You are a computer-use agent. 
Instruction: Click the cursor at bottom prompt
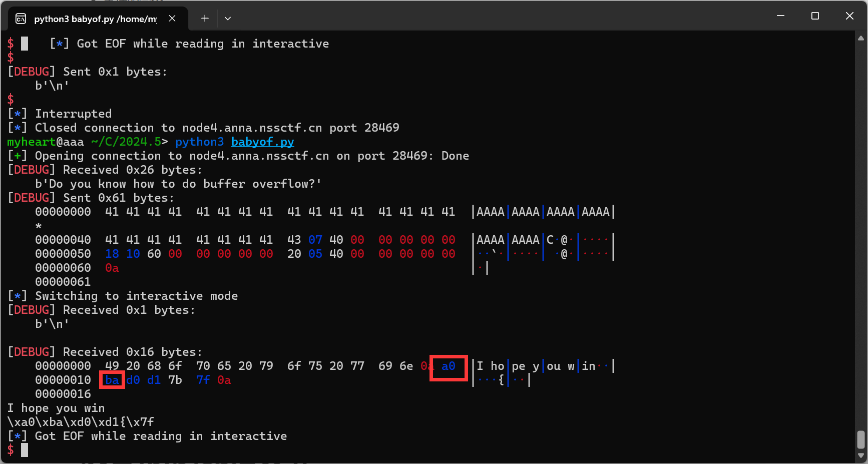(x=25, y=450)
